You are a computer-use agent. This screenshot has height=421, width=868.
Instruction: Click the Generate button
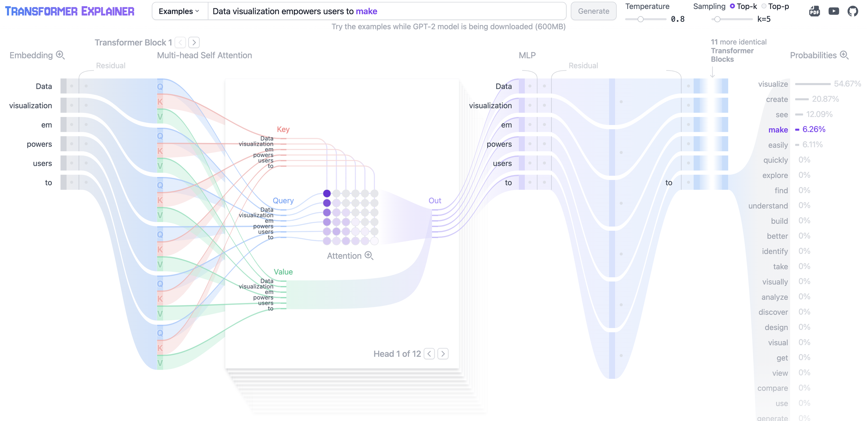pos(593,11)
